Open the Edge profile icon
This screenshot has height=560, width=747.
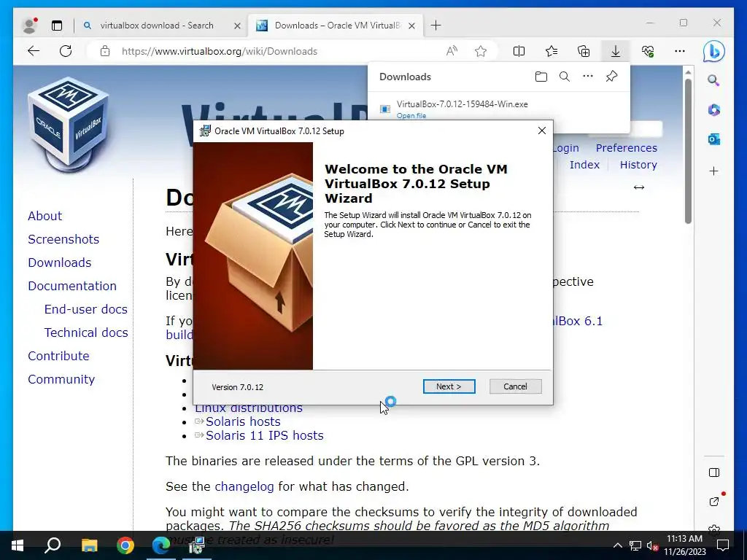(x=30, y=26)
